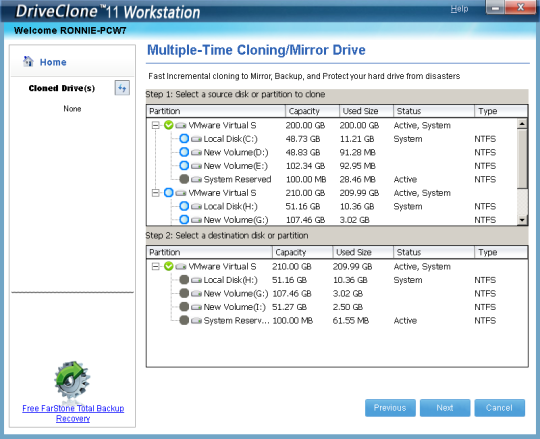This screenshot has height=439, width=540.
Task: Click drive icon of New Volume(E:)
Action: point(196,166)
